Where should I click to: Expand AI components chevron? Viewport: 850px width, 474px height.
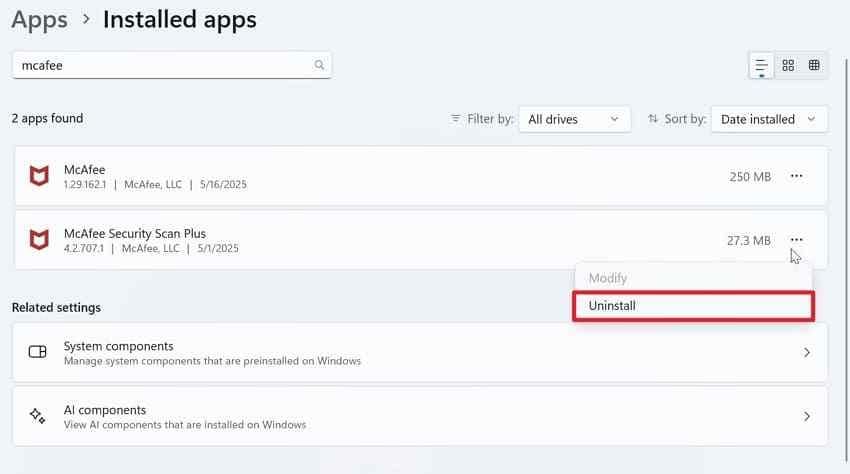pos(807,416)
